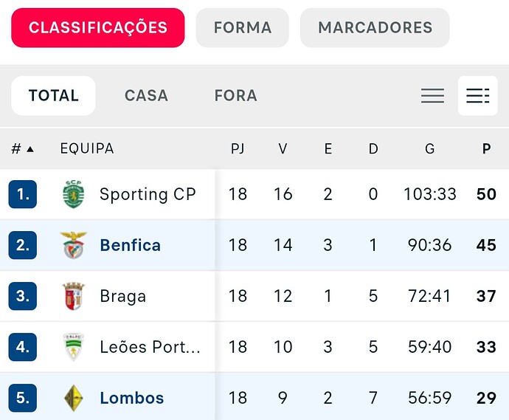
Task: Open the Benfica team link
Action: pyautogui.click(x=131, y=245)
